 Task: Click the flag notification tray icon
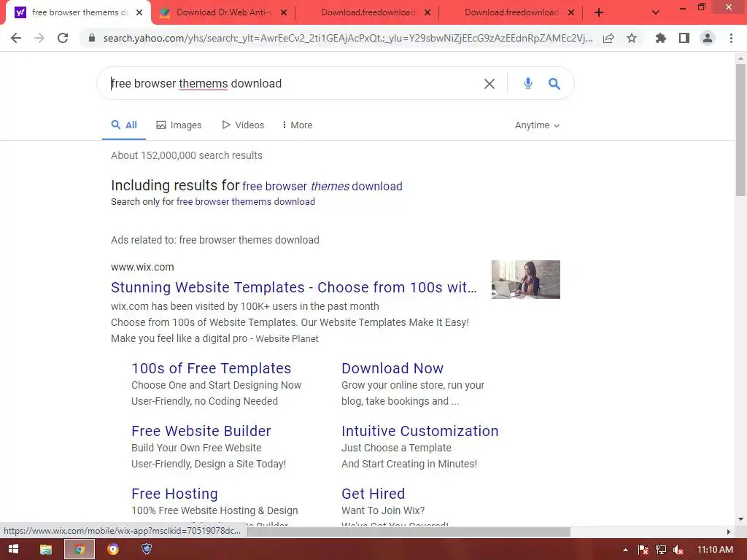point(643,550)
